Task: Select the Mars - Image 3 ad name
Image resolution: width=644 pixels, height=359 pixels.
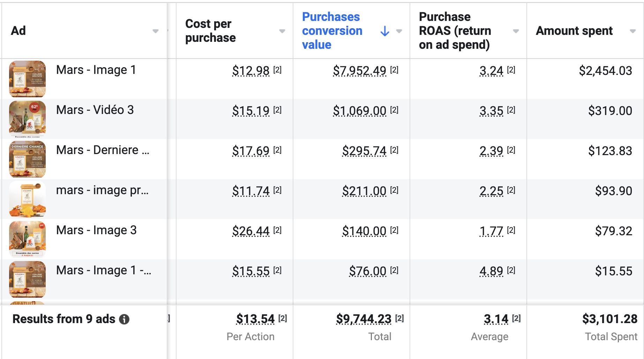Action: 96,230
